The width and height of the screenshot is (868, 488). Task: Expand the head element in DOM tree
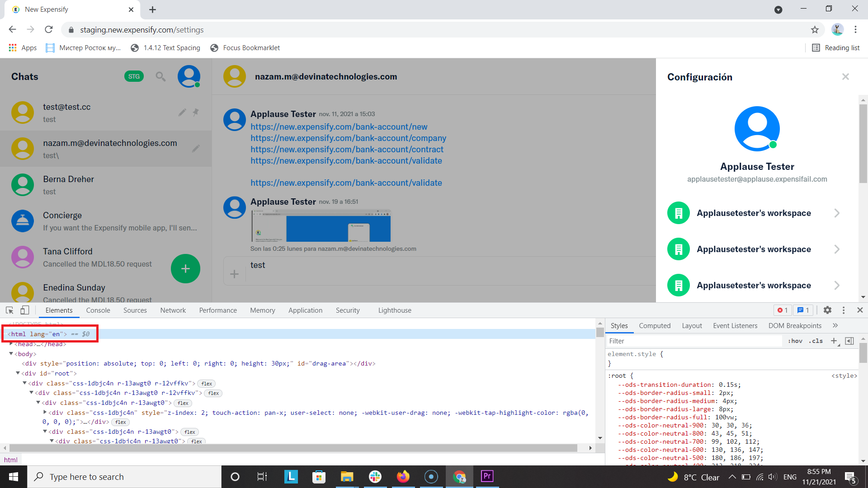11,344
